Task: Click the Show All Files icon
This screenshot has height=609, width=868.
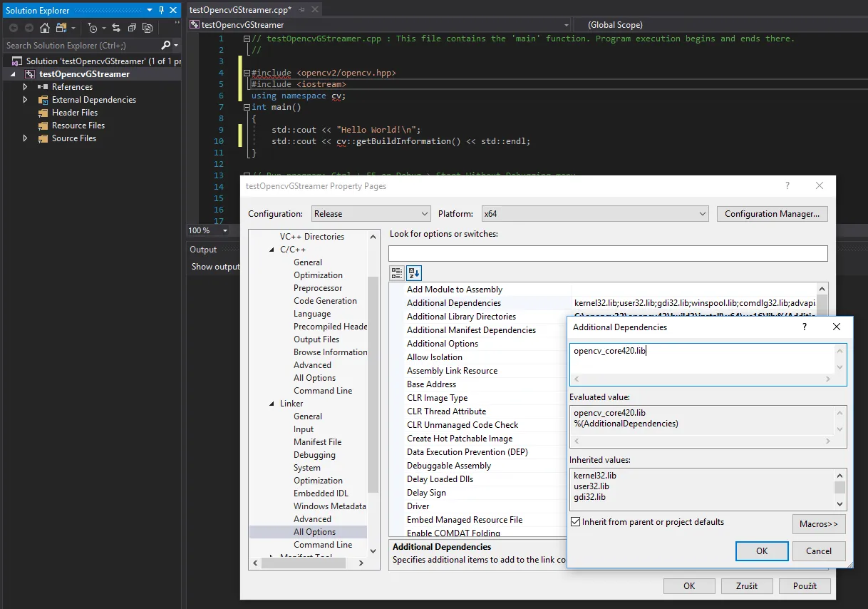Action: [x=148, y=28]
